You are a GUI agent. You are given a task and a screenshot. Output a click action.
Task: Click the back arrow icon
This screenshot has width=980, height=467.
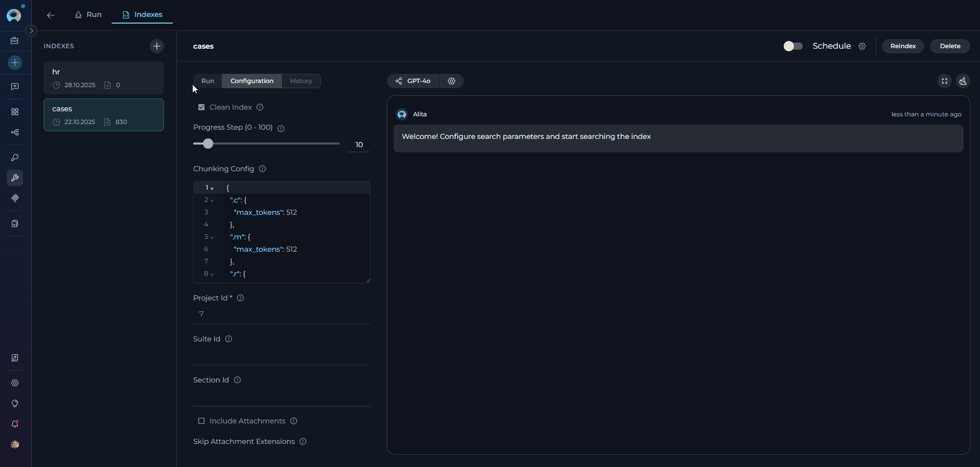51,15
